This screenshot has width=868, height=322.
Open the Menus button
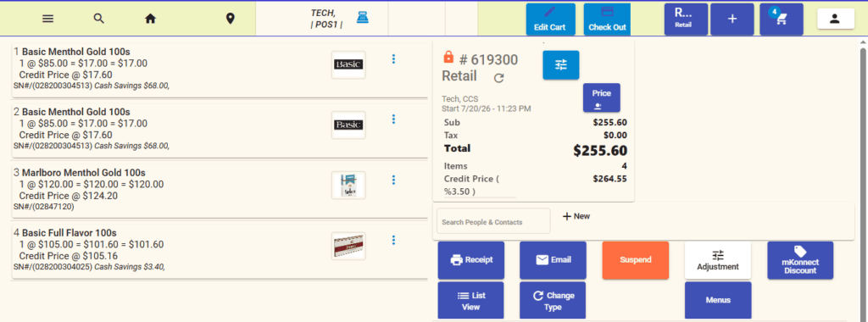718,301
